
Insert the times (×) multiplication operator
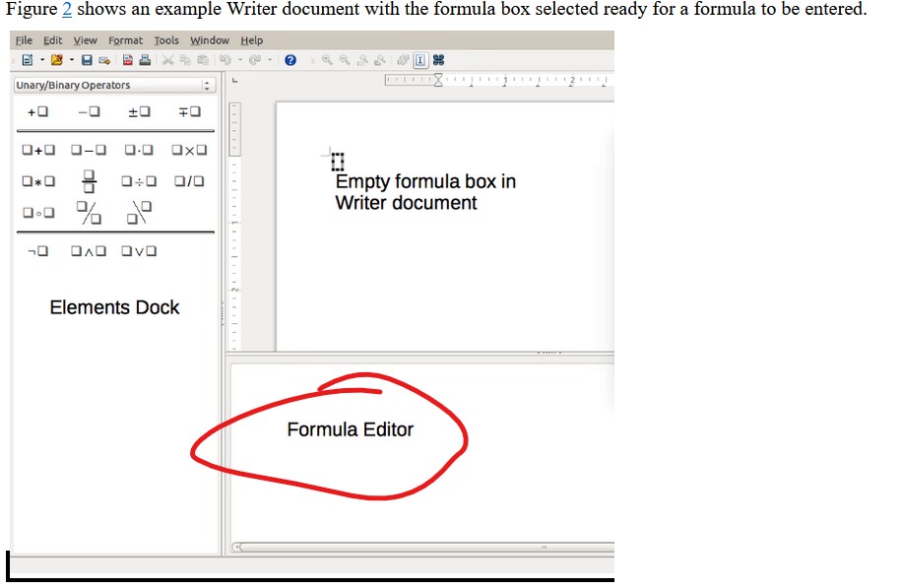coord(189,151)
